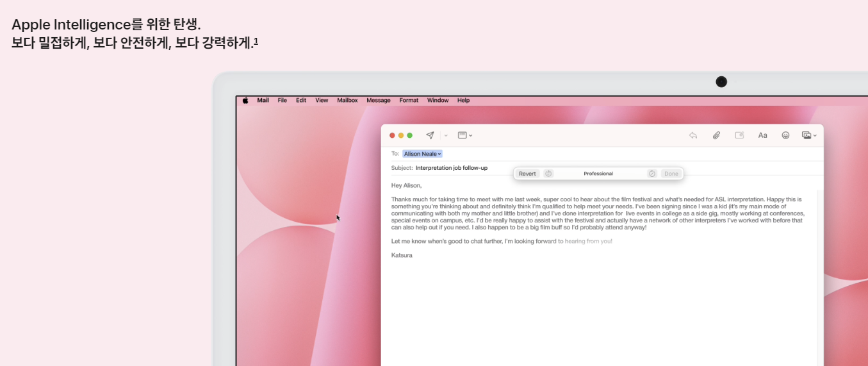Open the header fields dropdown
Screen dimensions: 868x366
[465, 135]
